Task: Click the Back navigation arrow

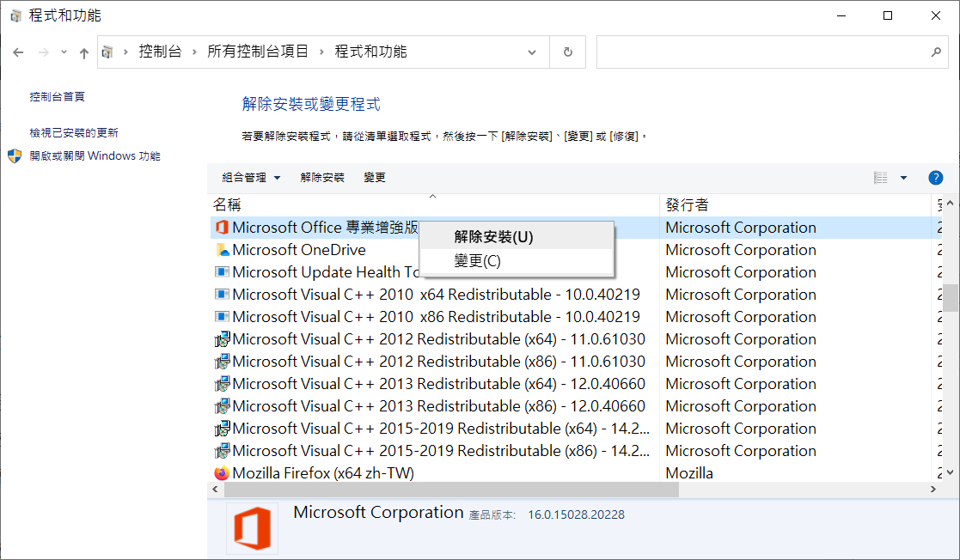Action: (18, 52)
